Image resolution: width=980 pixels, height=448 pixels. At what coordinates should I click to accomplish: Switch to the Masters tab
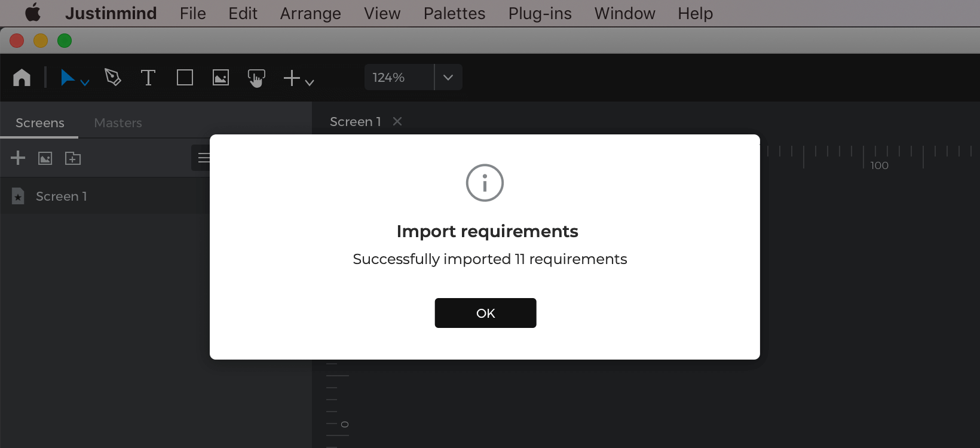[x=118, y=122]
